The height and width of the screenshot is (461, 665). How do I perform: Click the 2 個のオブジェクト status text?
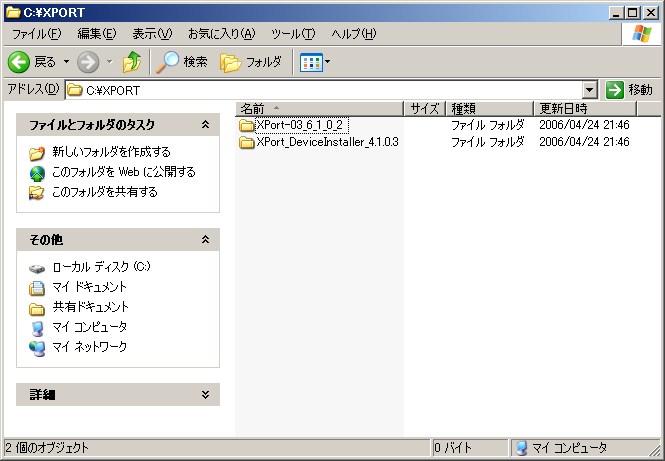pyautogui.click(x=47, y=448)
